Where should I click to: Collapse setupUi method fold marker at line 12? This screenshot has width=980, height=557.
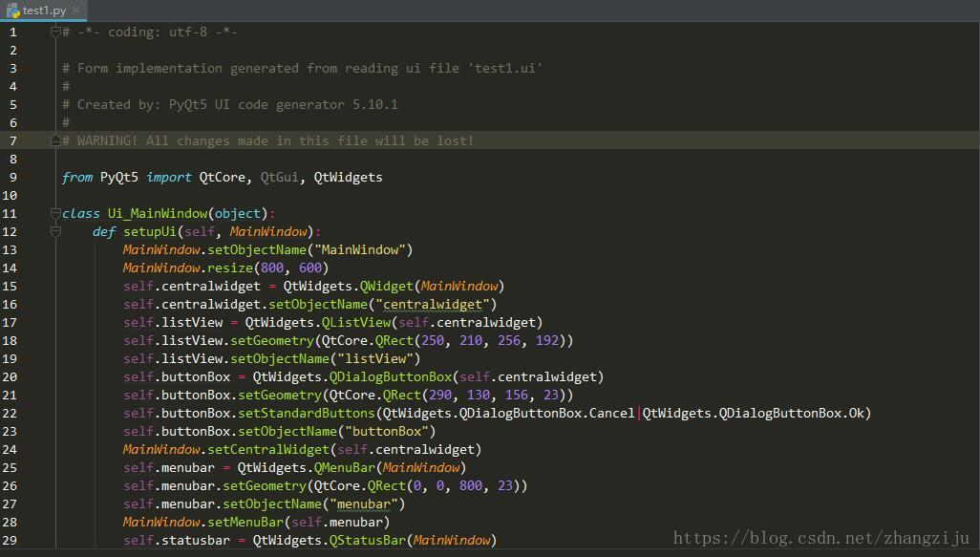point(55,232)
